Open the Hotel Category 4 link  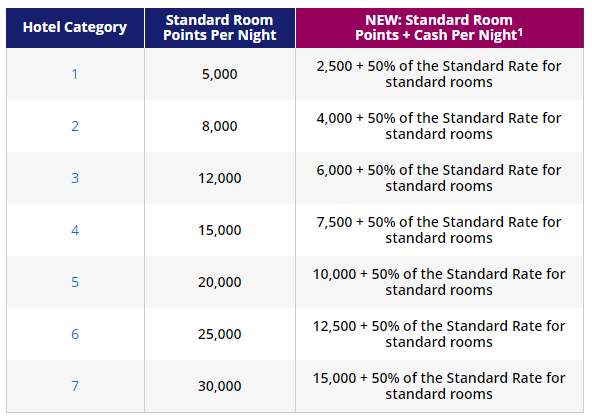pos(75,230)
